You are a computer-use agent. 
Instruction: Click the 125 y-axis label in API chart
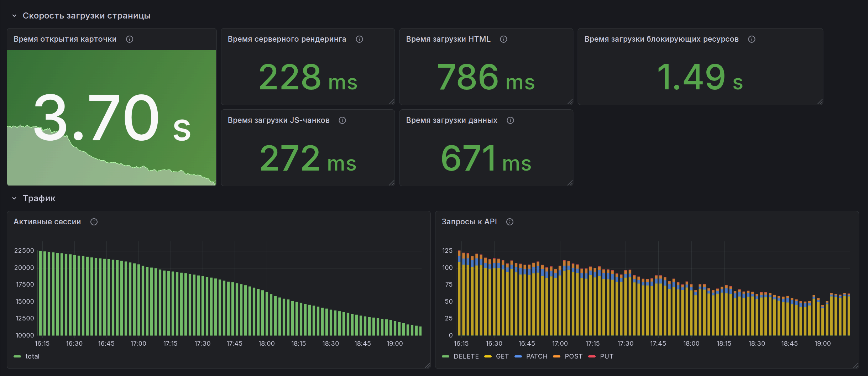coord(448,251)
